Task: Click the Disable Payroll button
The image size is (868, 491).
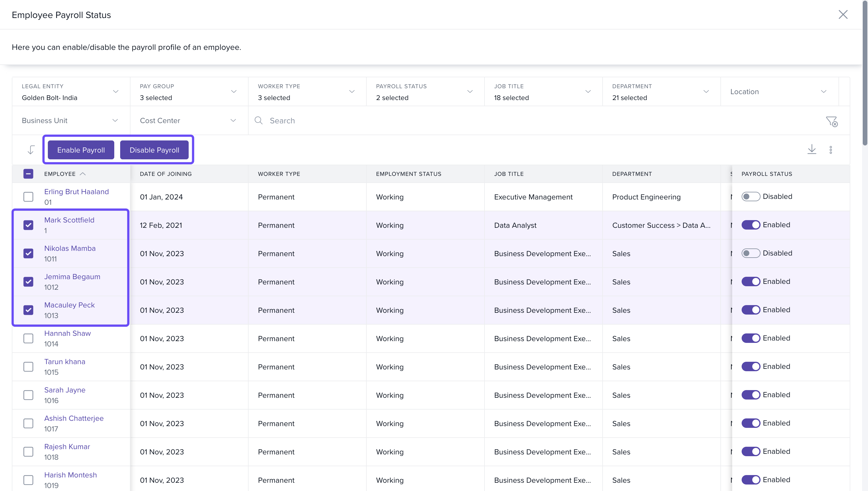Action: point(154,150)
